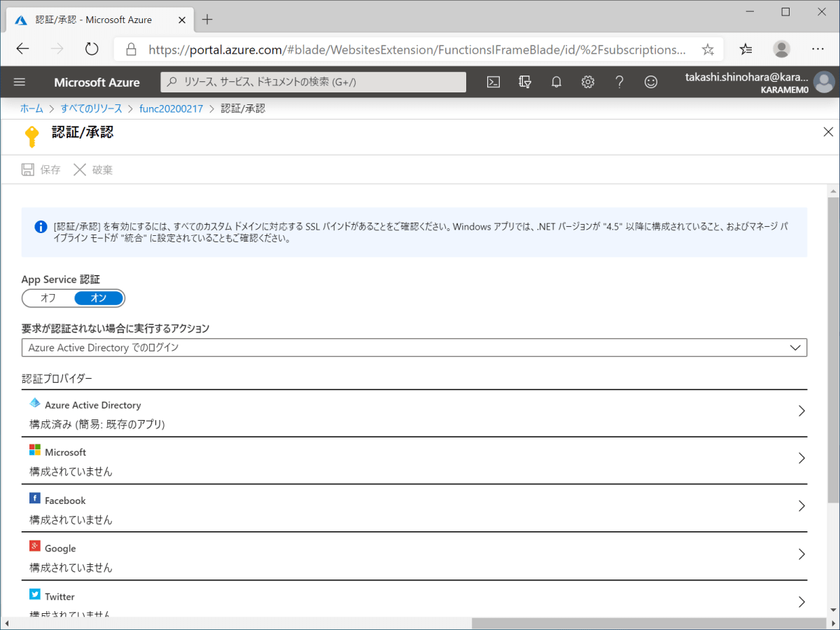Viewport: 840px width, 630px height.
Task: Click the 構成されていません text under Google
Action: point(71,568)
